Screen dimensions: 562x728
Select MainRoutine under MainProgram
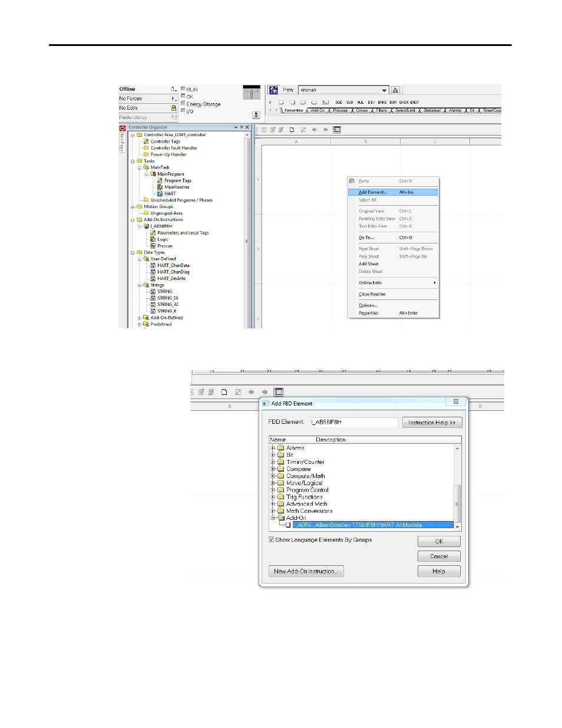pyautogui.click(x=177, y=187)
